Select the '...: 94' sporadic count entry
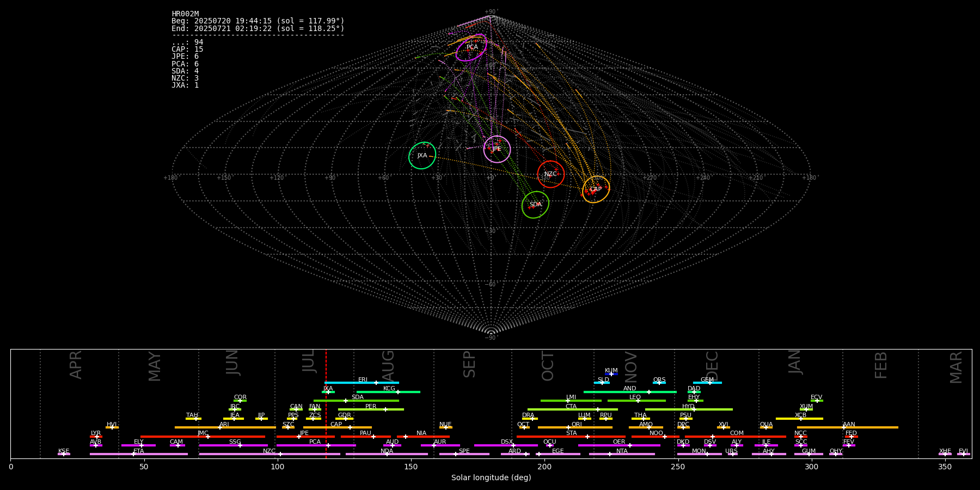Image resolution: width=980 pixels, height=490 pixels. pyautogui.click(x=187, y=42)
